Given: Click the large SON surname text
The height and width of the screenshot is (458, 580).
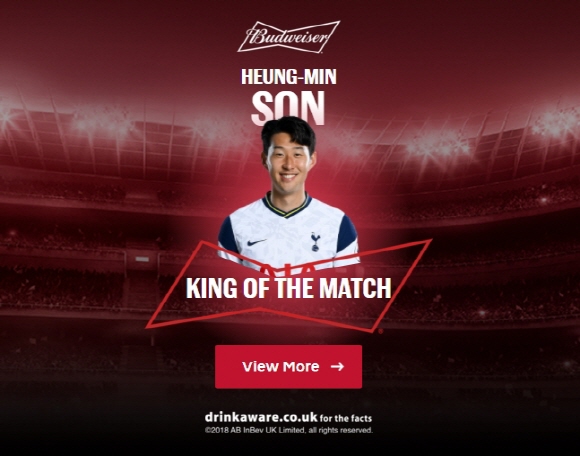Looking at the screenshot, I should pos(288,108).
